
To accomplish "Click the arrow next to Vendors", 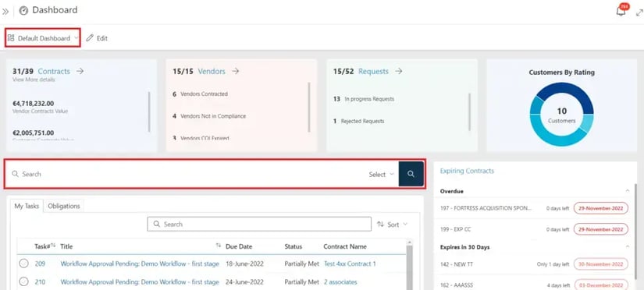I will click(x=235, y=71).
